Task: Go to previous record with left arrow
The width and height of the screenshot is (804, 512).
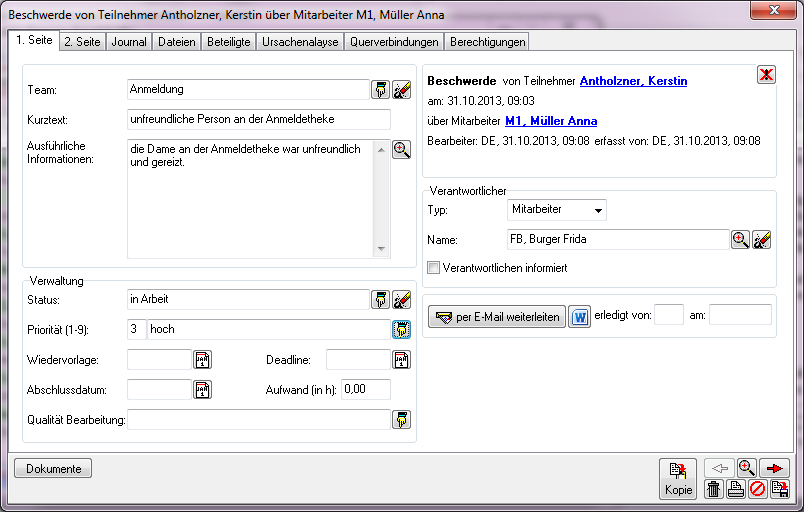Action: tap(719, 468)
